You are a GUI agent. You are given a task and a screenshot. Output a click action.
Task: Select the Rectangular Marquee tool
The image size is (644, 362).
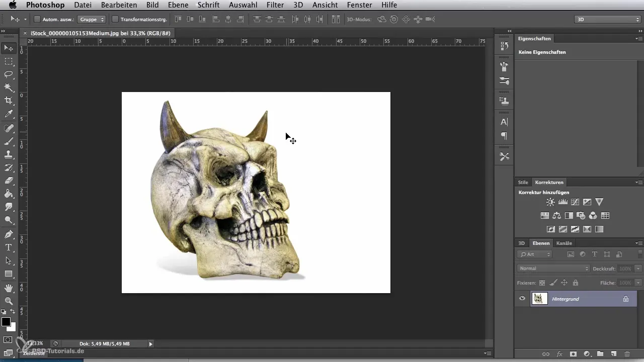(x=9, y=61)
